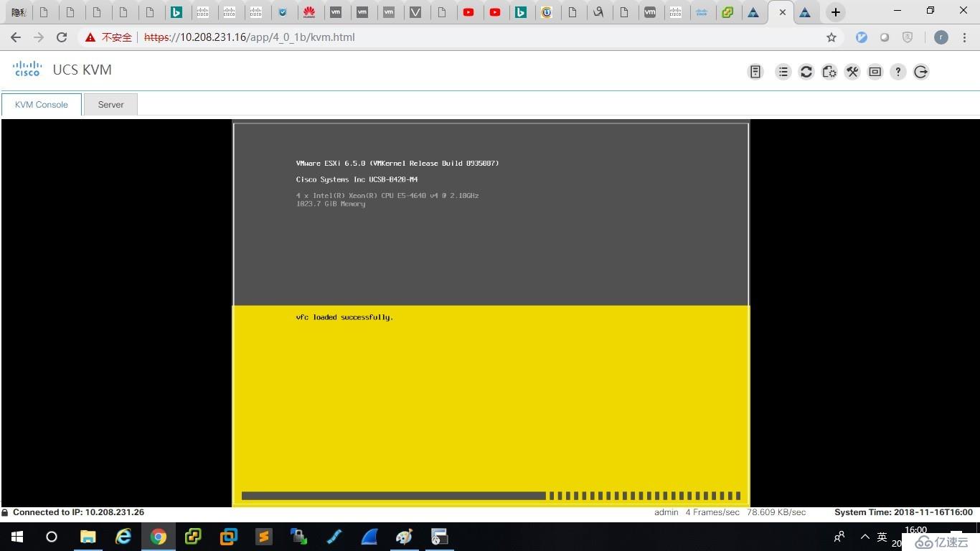Image resolution: width=980 pixels, height=551 pixels.
Task: Close the active KVM browser tab
Action: click(782, 12)
